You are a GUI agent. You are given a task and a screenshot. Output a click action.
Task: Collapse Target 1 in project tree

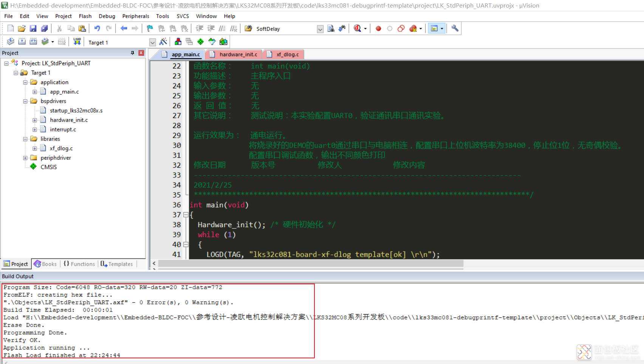point(16,73)
